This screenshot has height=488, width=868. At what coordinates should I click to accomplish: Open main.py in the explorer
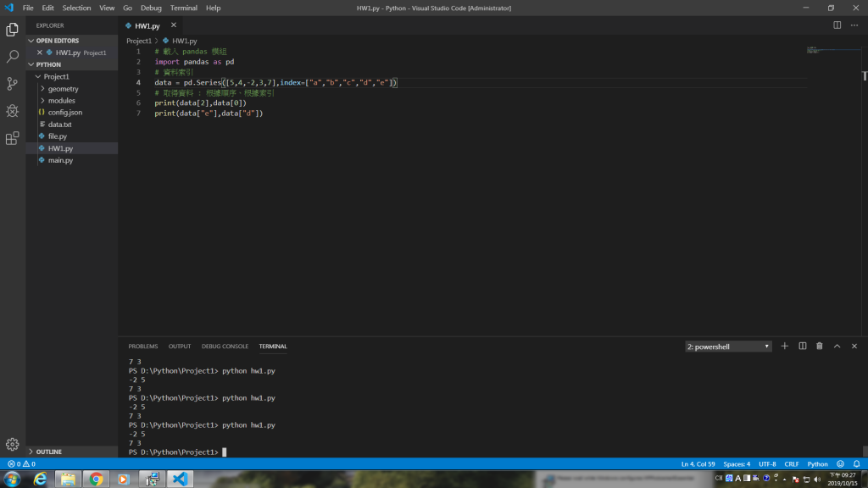point(60,160)
